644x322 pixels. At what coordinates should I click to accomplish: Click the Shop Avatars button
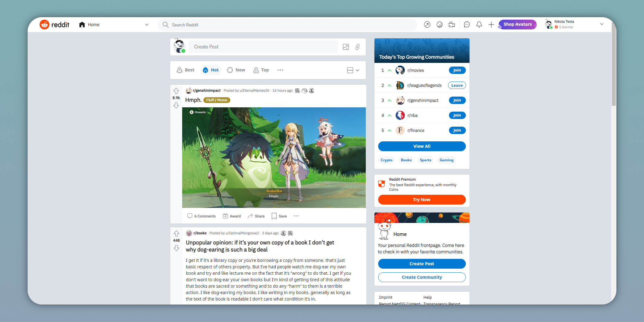517,24
